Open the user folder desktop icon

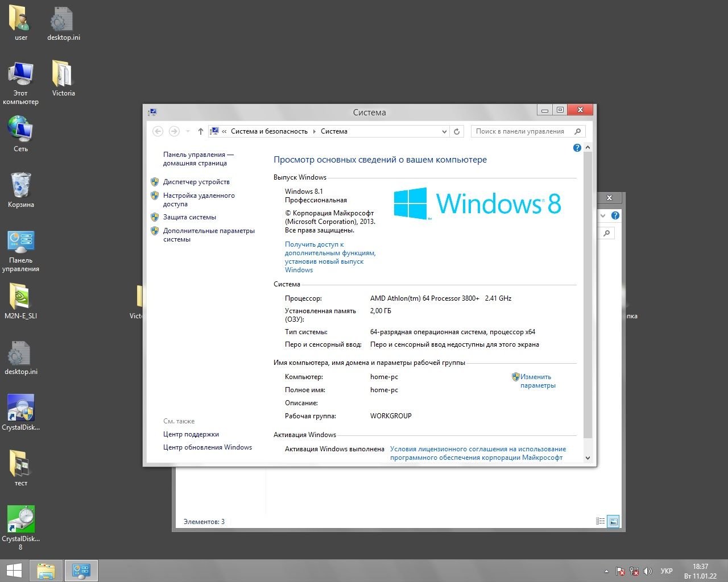pyautogui.click(x=20, y=23)
